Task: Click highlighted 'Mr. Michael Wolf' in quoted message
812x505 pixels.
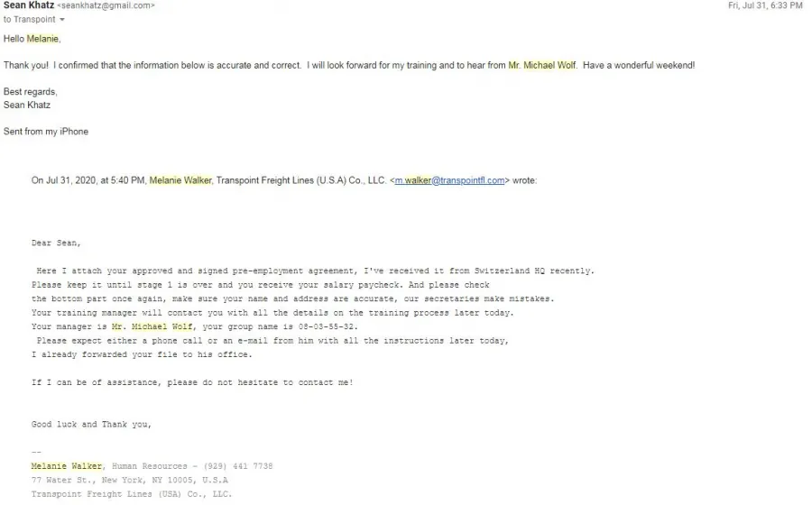Action: 152,327
